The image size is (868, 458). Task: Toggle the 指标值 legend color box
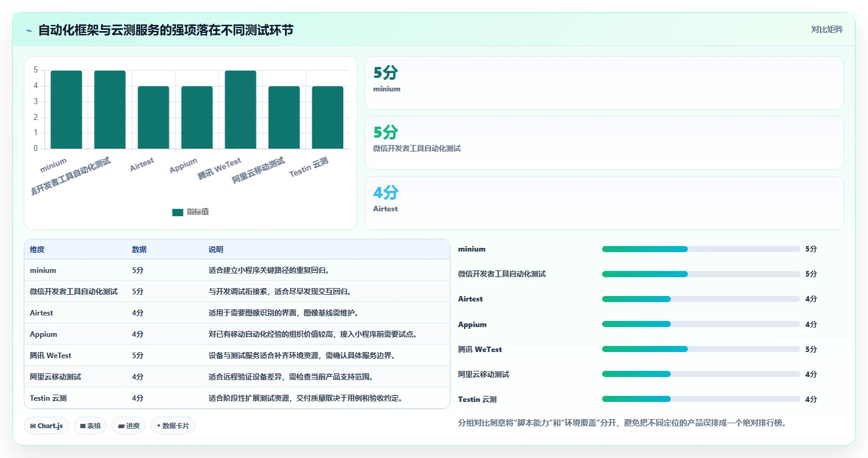pos(178,212)
